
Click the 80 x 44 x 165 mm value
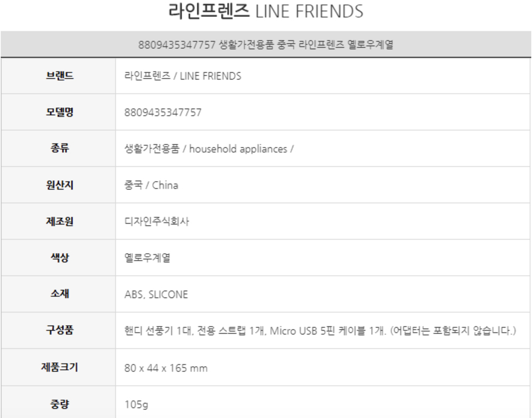166,368
